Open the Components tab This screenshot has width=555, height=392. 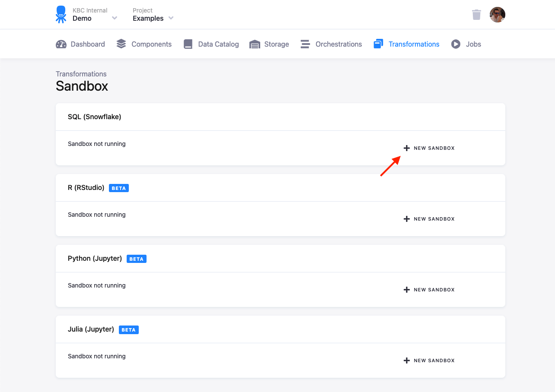click(144, 44)
